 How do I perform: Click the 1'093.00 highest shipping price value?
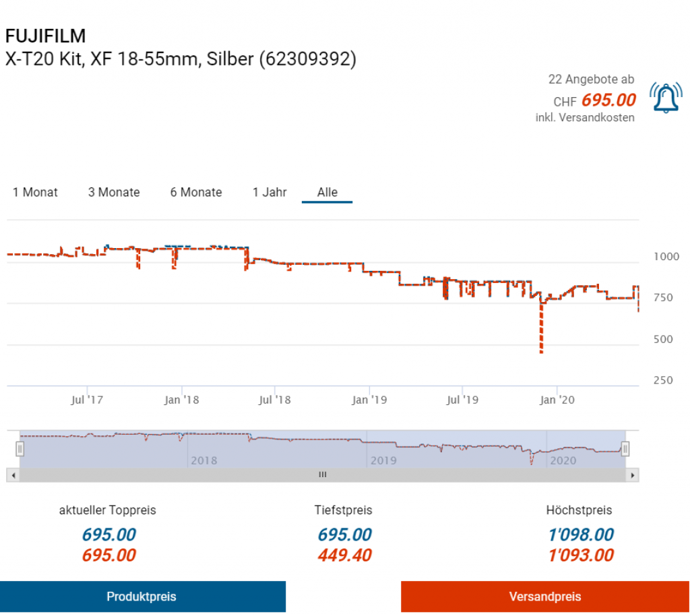tap(581, 555)
